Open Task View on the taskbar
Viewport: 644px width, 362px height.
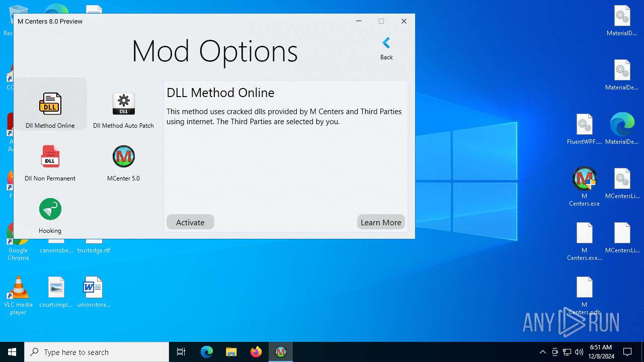pos(181,352)
